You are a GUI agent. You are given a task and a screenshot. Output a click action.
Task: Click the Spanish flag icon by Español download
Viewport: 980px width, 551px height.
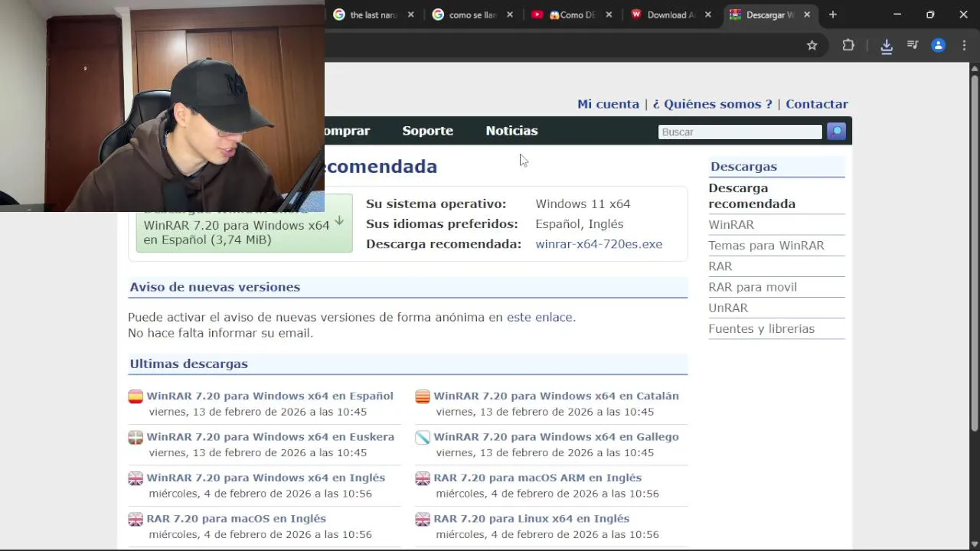tap(136, 396)
